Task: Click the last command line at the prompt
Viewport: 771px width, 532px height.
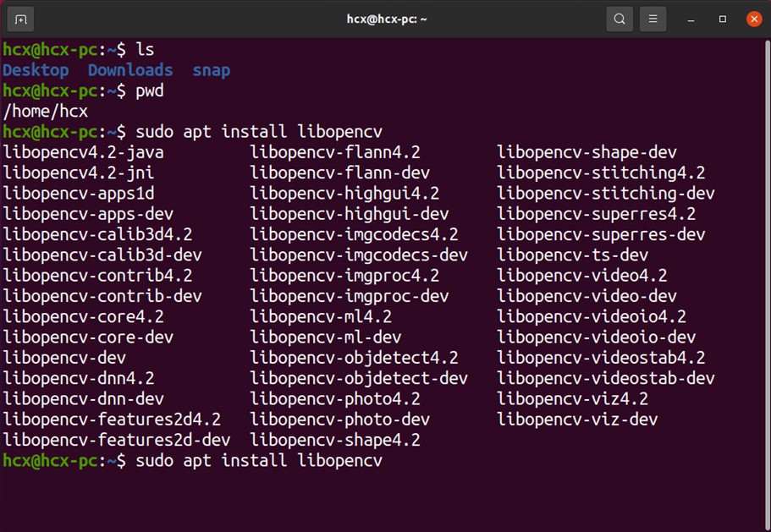Action: [x=258, y=461]
